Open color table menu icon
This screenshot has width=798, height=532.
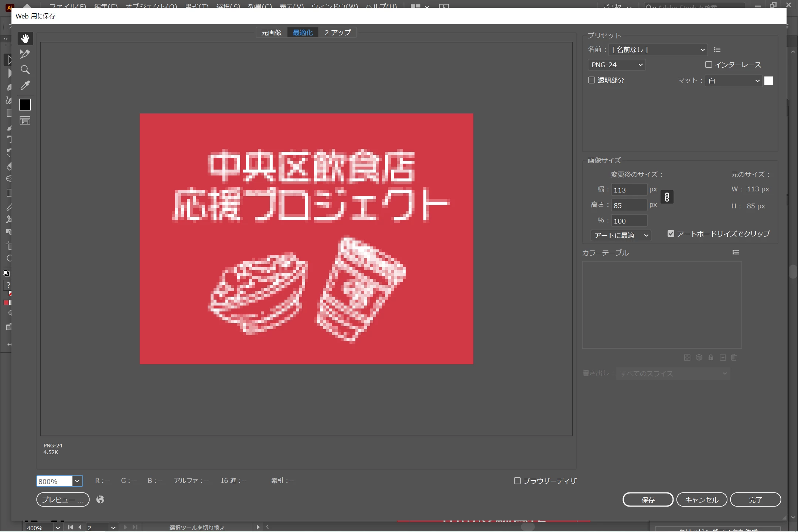click(736, 252)
